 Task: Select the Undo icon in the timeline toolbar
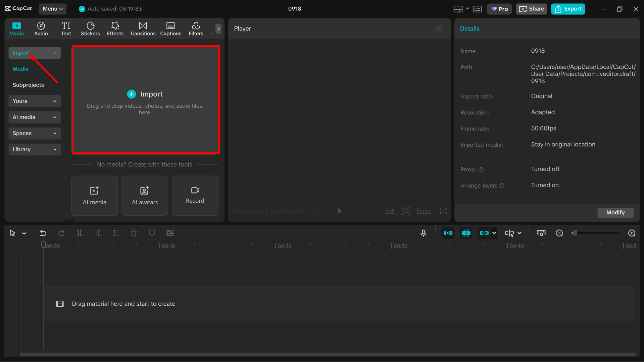(x=43, y=233)
